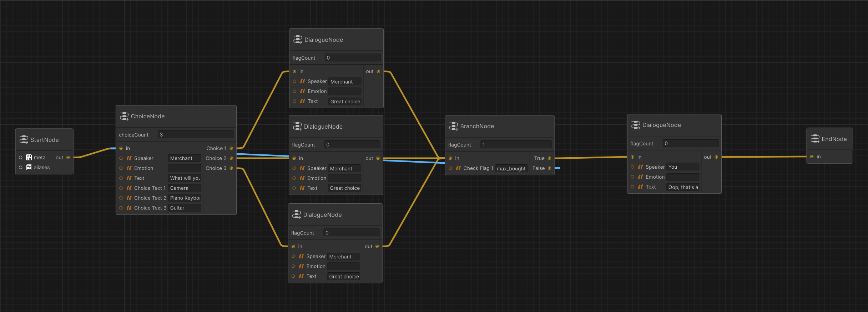Click the BranchNode header icon
Screen dimensions: 868x312
454,126
